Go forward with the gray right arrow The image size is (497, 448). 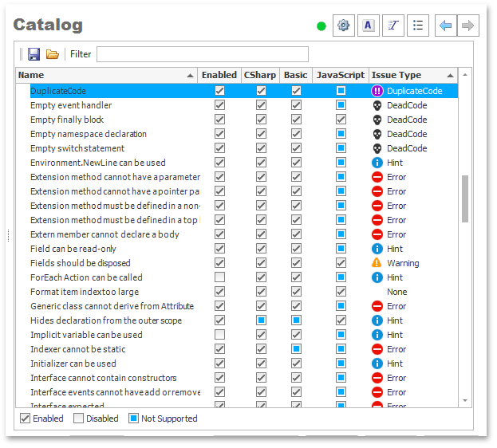[467, 26]
